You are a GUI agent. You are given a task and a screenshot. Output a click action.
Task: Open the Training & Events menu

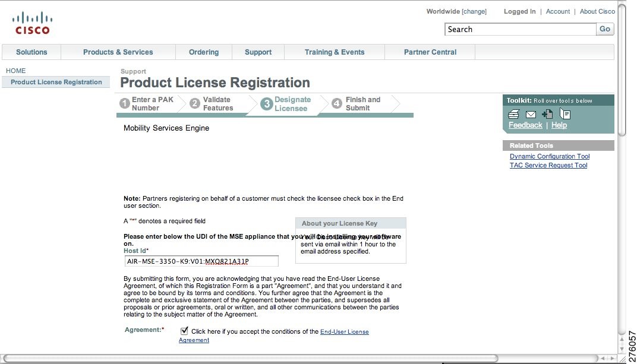point(335,52)
